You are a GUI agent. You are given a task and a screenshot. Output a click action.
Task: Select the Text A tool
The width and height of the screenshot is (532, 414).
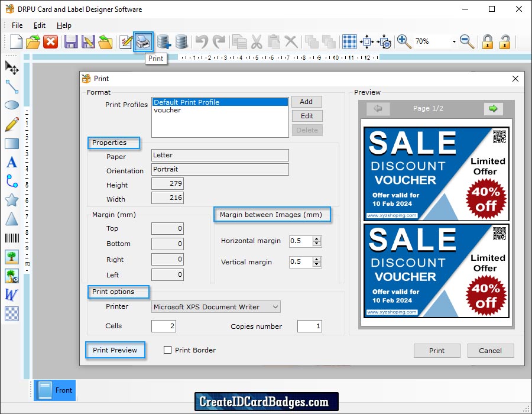(x=12, y=162)
